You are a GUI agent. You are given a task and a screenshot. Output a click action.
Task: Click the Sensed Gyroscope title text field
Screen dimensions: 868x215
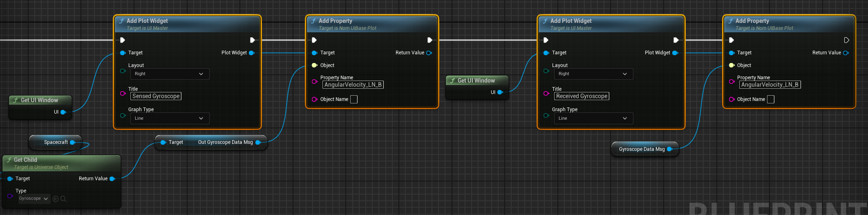pos(156,96)
